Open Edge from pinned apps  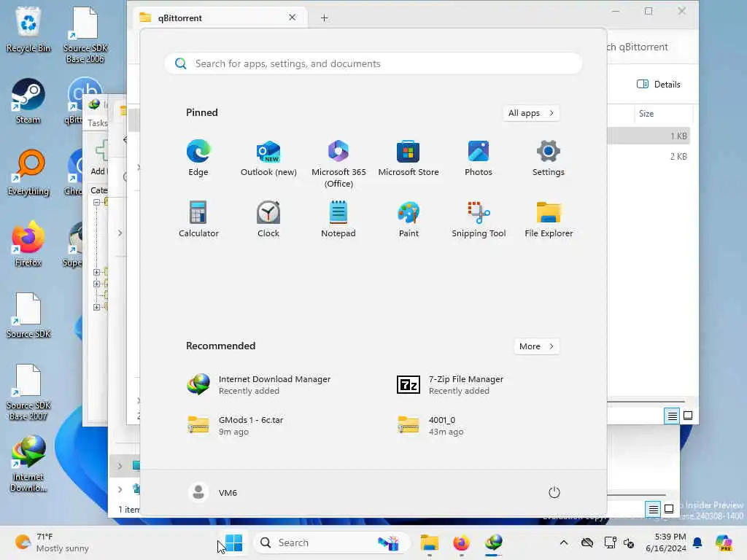click(x=198, y=158)
